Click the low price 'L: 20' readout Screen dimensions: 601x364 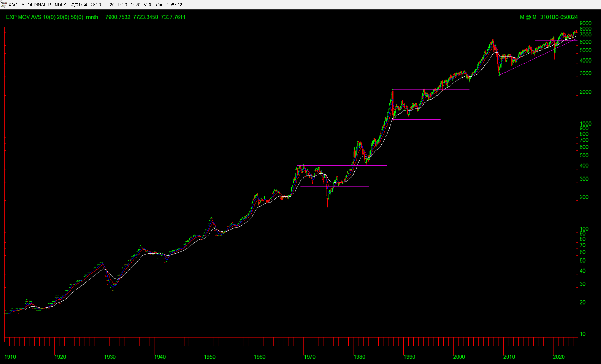click(x=123, y=5)
